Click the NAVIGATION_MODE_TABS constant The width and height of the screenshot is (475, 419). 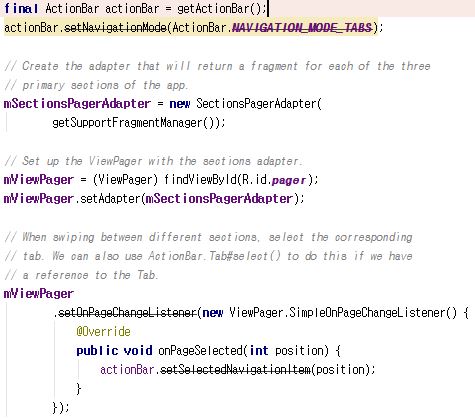pyautogui.click(x=302, y=27)
